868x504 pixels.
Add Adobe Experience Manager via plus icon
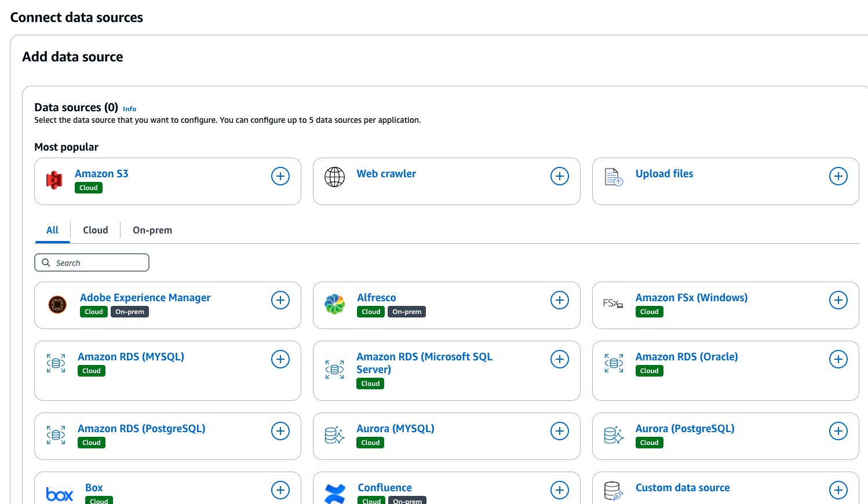click(x=280, y=300)
